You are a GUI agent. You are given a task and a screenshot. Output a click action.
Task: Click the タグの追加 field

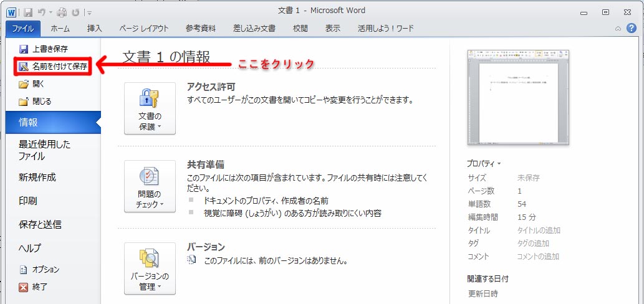pos(533,244)
